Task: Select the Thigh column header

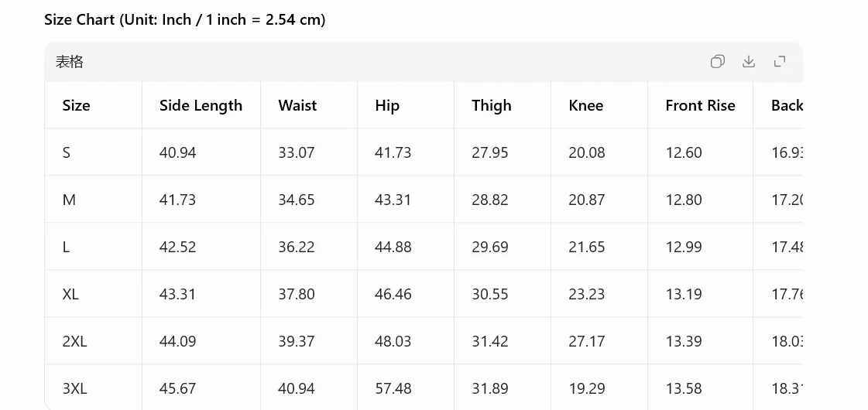Action: (x=492, y=106)
